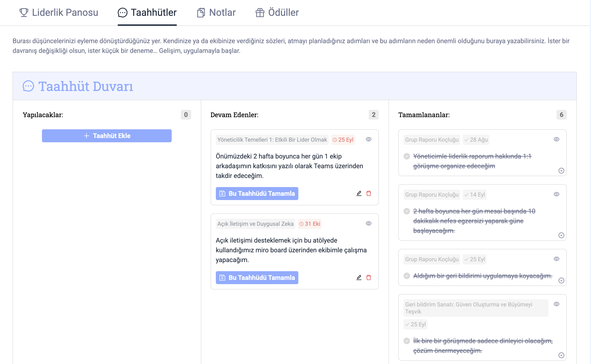The width and height of the screenshot is (591, 364).
Task: Toggle visibility eye on 28 Ağu completed card
Action: [556, 139]
